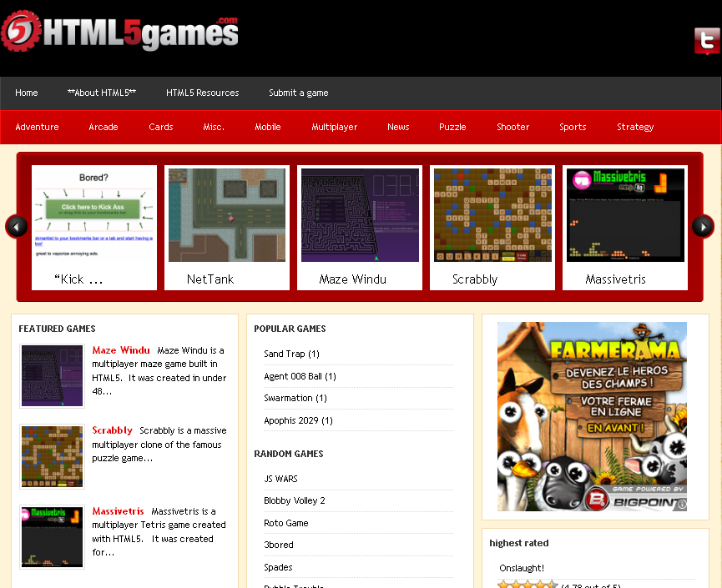Click the red Maze Windu featured title
This screenshot has height=588, width=722.
click(x=121, y=350)
